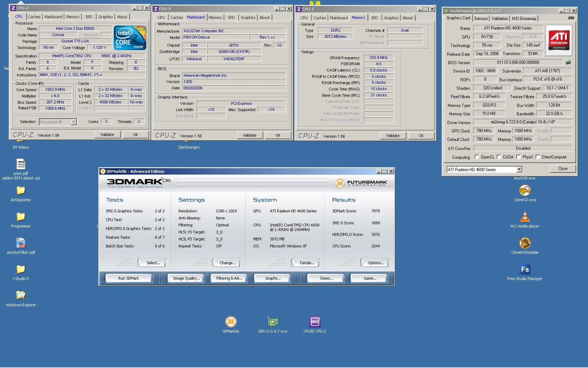The image size is (588, 368).
Task: Enable the PhysX checkbox in GPU-Z
Action: [x=518, y=157]
